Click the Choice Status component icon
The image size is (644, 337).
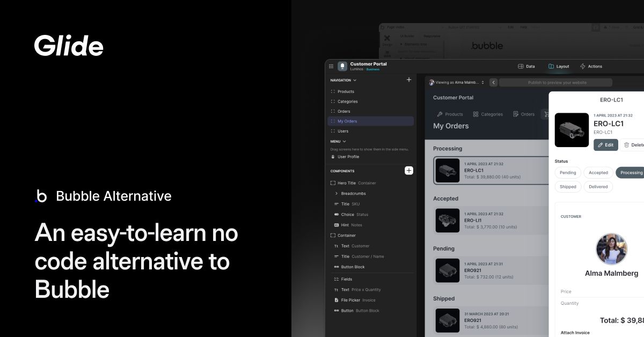click(336, 215)
